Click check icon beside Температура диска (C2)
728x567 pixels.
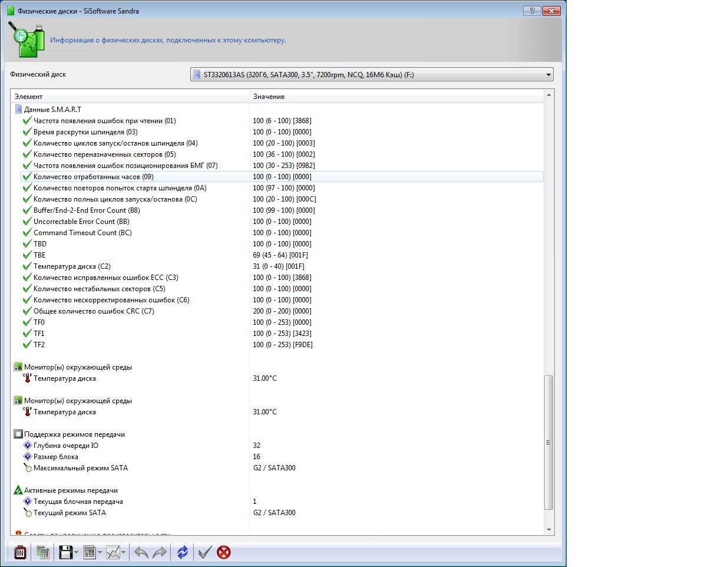27,266
